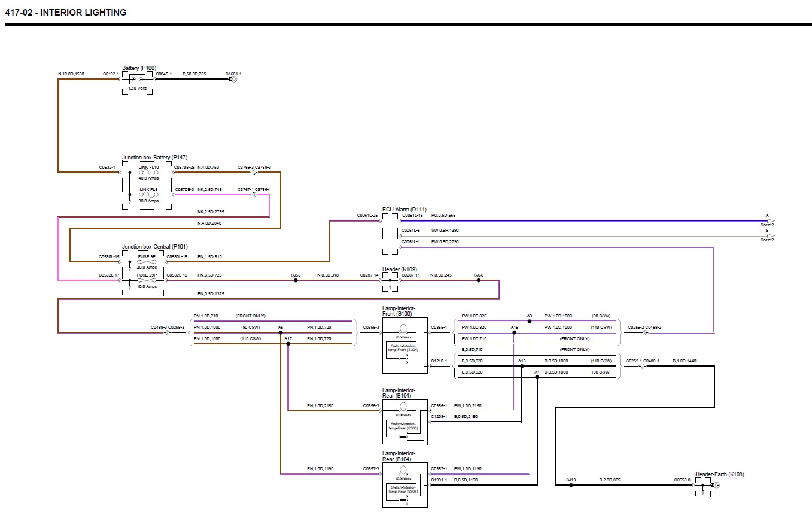Click the 417-02 - INTERIOR LIGHTING title
This screenshot has height=530, width=812.
point(66,12)
